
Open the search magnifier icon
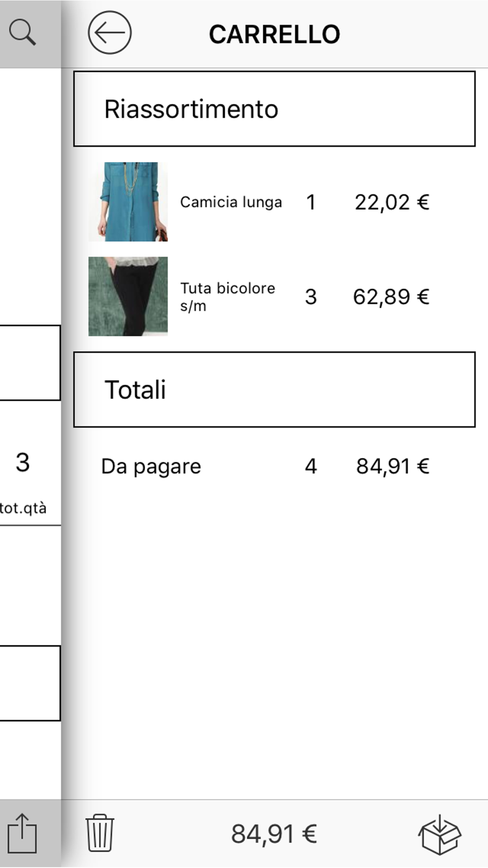click(x=22, y=33)
